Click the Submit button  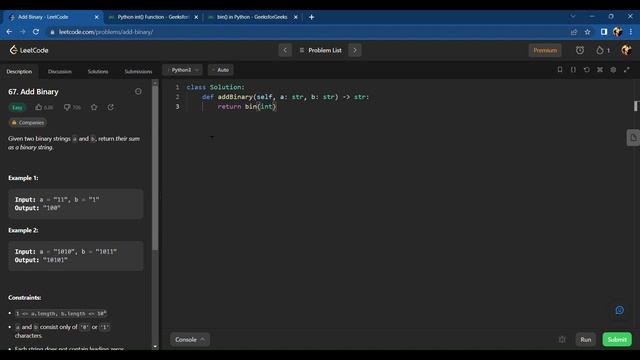coord(617,340)
